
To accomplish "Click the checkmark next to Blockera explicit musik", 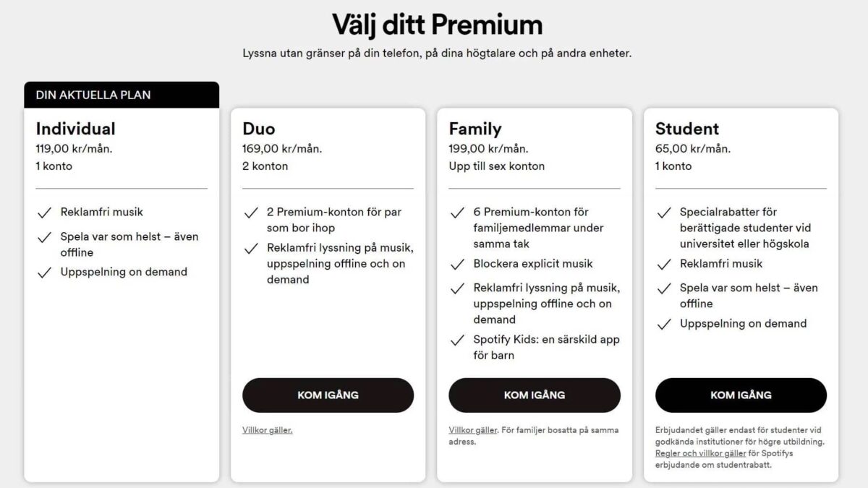I will coord(456,264).
